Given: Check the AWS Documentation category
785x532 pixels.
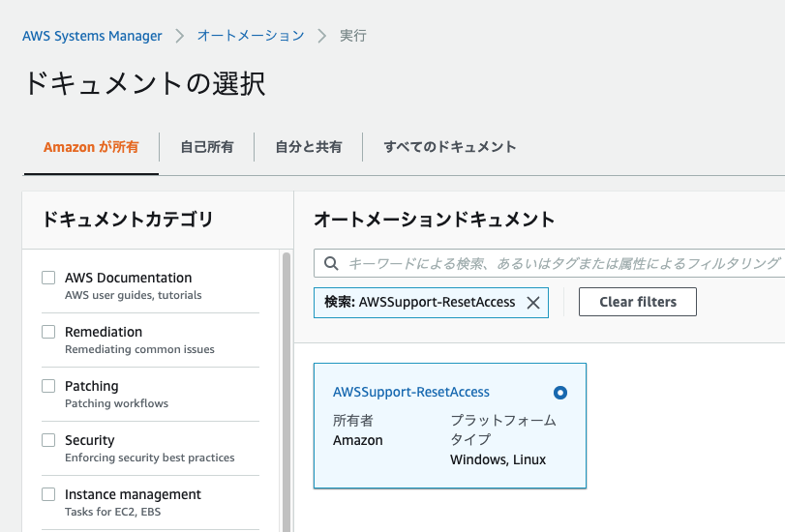Looking at the screenshot, I should [48, 278].
